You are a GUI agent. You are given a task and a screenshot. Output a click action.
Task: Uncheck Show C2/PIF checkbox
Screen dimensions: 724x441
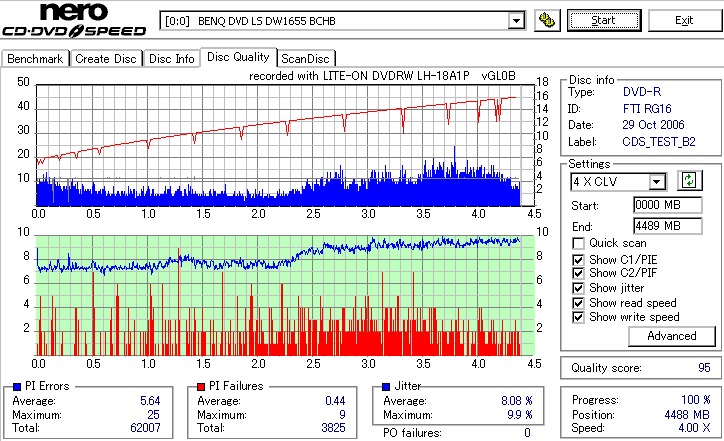coord(578,273)
